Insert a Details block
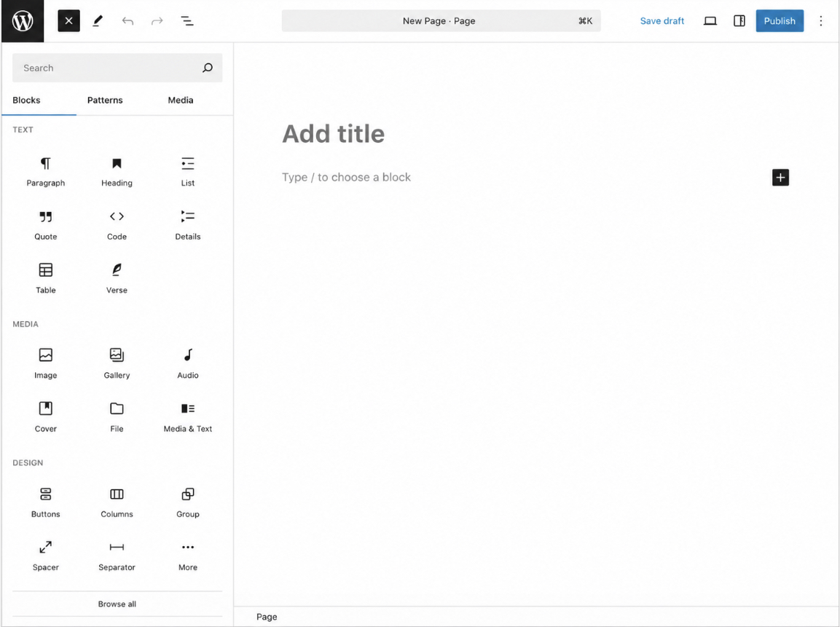The width and height of the screenshot is (840, 627). click(187, 226)
